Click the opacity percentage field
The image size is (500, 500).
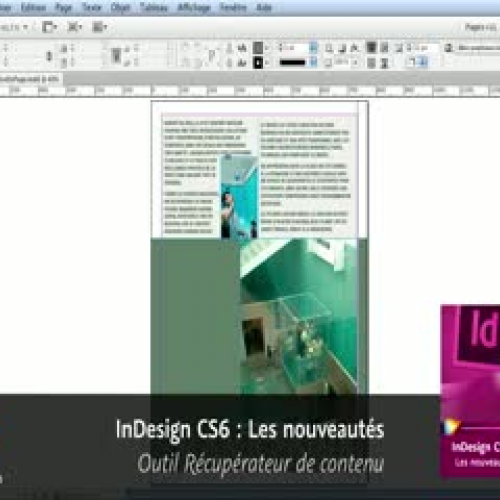[343, 62]
